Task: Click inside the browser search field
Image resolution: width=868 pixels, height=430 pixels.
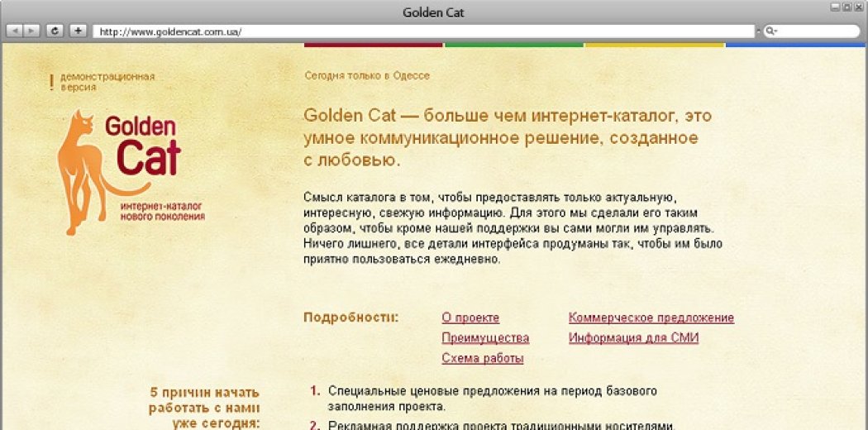Action: tap(814, 31)
